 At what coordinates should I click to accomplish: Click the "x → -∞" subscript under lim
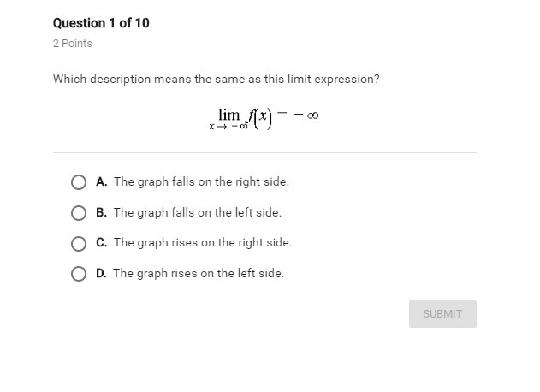click(223, 127)
